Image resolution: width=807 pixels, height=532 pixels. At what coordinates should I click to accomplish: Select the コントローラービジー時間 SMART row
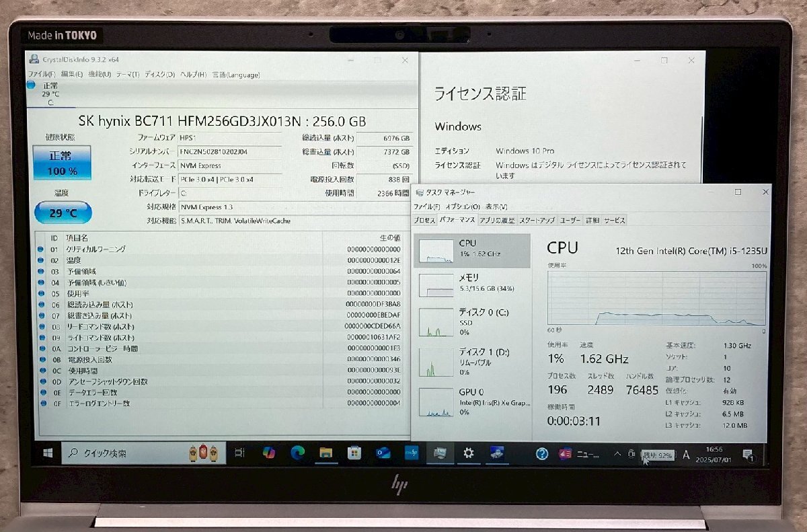220,348
